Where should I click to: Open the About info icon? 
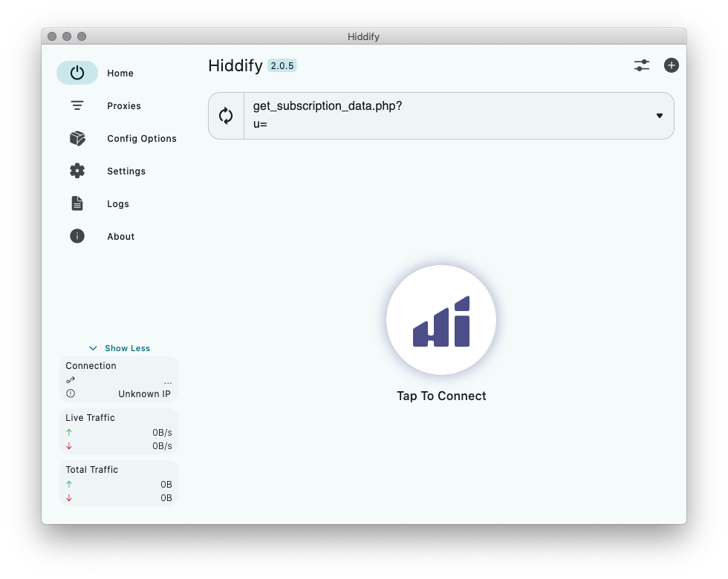pyautogui.click(x=77, y=236)
